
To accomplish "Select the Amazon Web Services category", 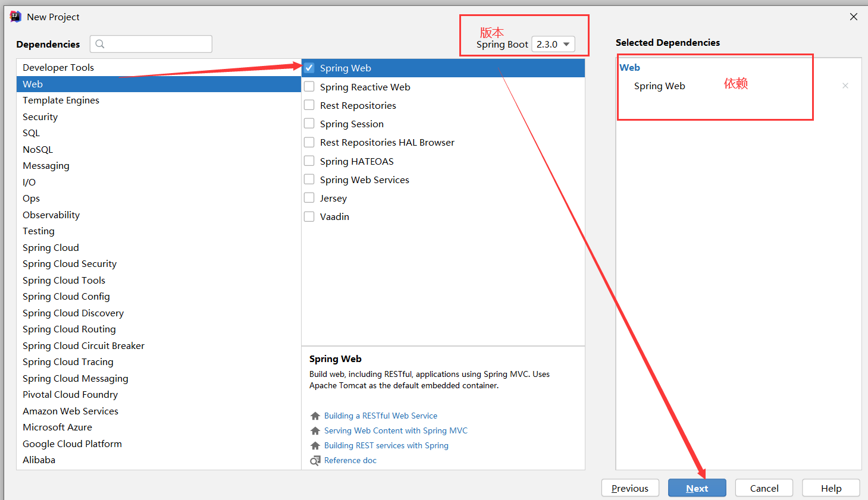I will (159, 411).
